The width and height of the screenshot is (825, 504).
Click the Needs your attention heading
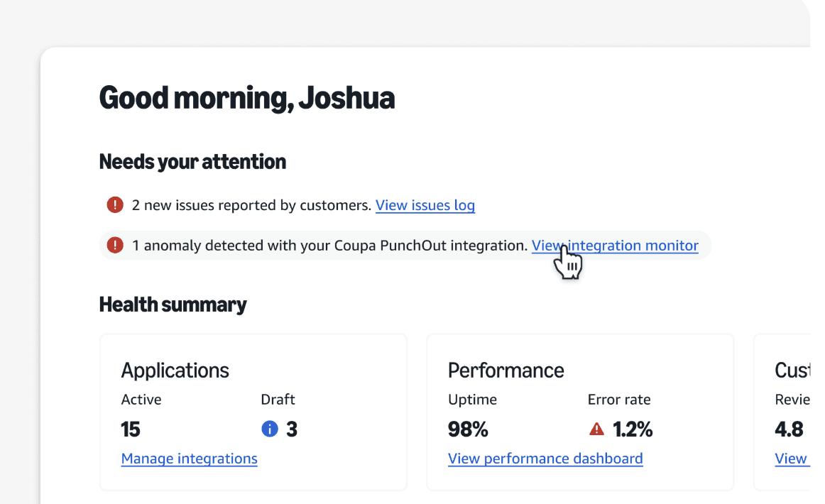point(192,162)
